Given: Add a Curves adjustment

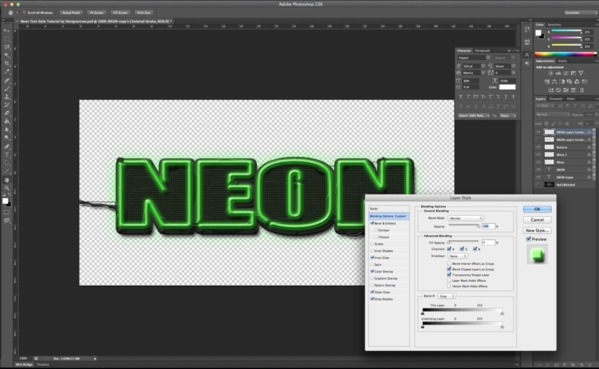Looking at the screenshot, I should click(566, 73).
